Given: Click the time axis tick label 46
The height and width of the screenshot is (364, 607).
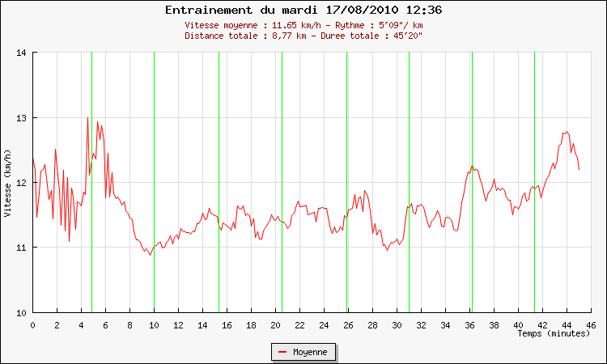Looking at the screenshot, I should [x=591, y=325].
